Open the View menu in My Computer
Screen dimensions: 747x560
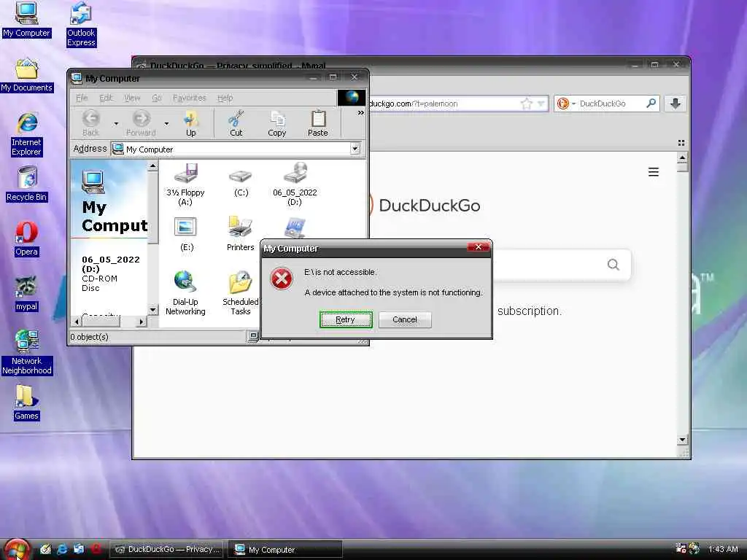[132, 98]
